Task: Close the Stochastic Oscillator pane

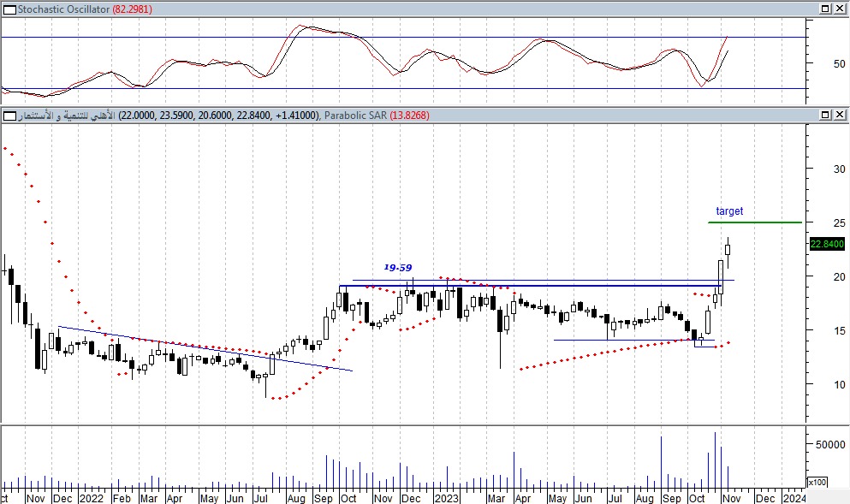Action: pyautogui.click(x=841, y=8)
